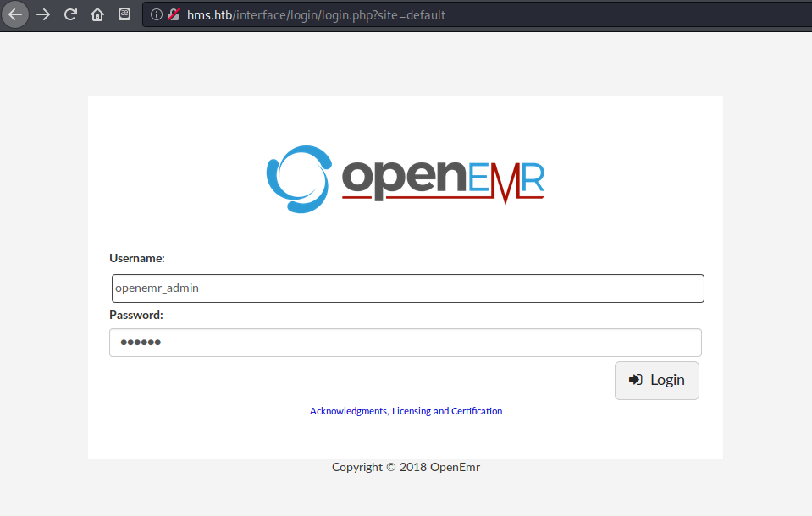Screen dimensions: 812x516
Task: Click the browser forward arrow
Action: point(43,14)
